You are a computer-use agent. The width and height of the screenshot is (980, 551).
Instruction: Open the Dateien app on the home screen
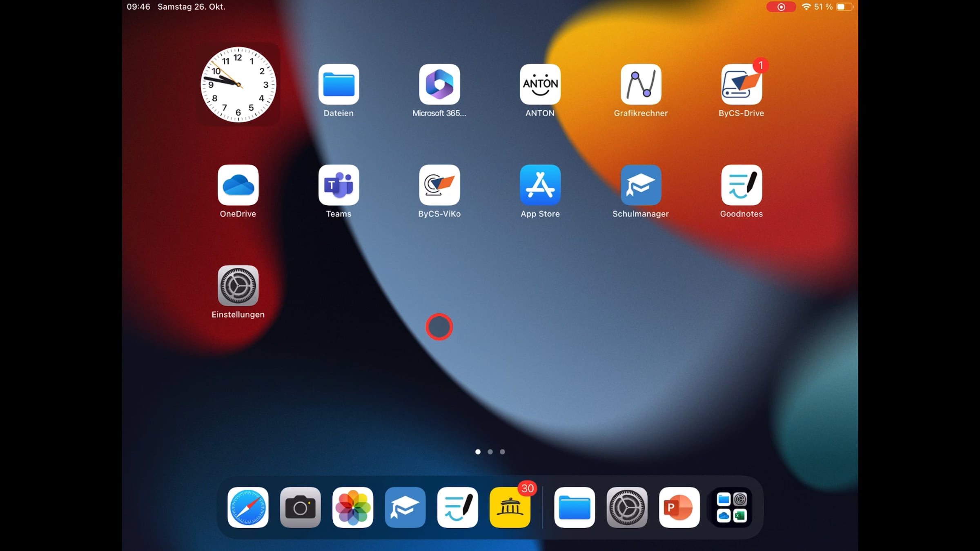coord(339,84)
